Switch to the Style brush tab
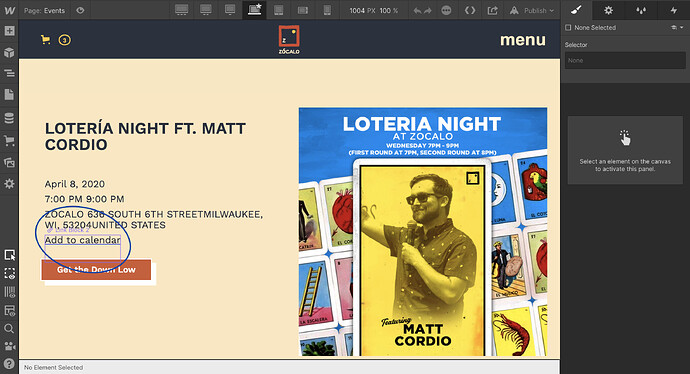690x374 pixels. coord(576,10)
